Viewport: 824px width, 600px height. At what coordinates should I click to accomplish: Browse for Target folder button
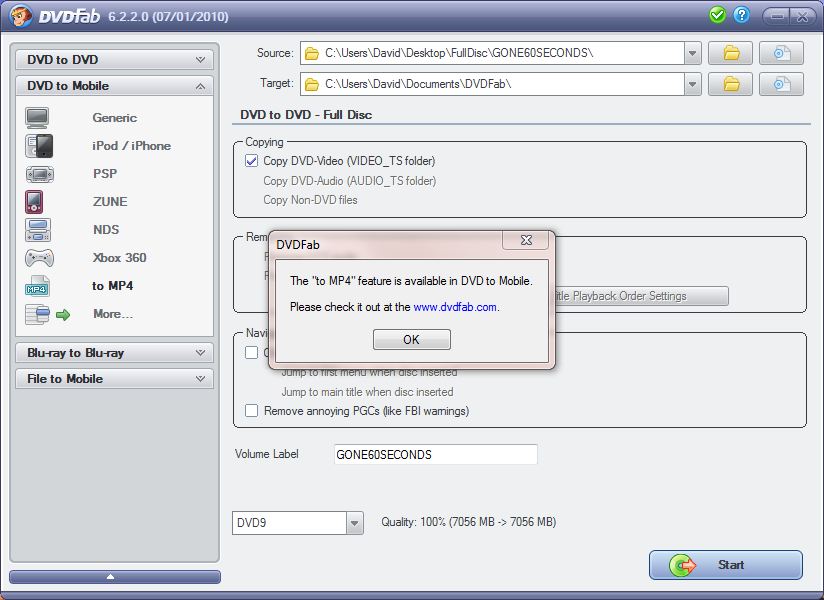tap(730, 84)
